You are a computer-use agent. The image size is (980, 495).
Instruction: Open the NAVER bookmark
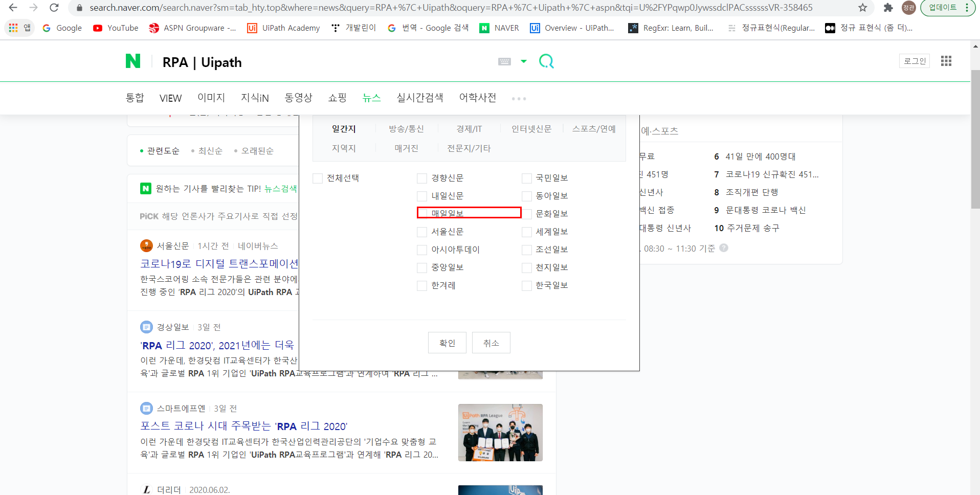coord(499,28)
